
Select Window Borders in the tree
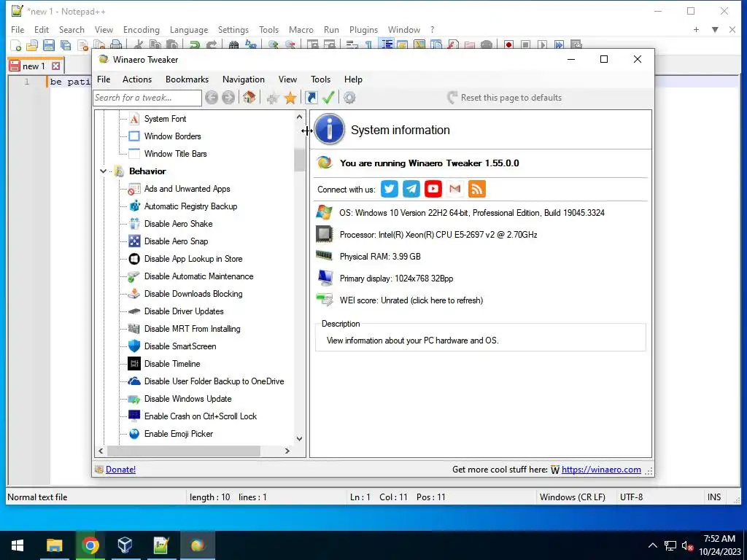tap(172, 136)
